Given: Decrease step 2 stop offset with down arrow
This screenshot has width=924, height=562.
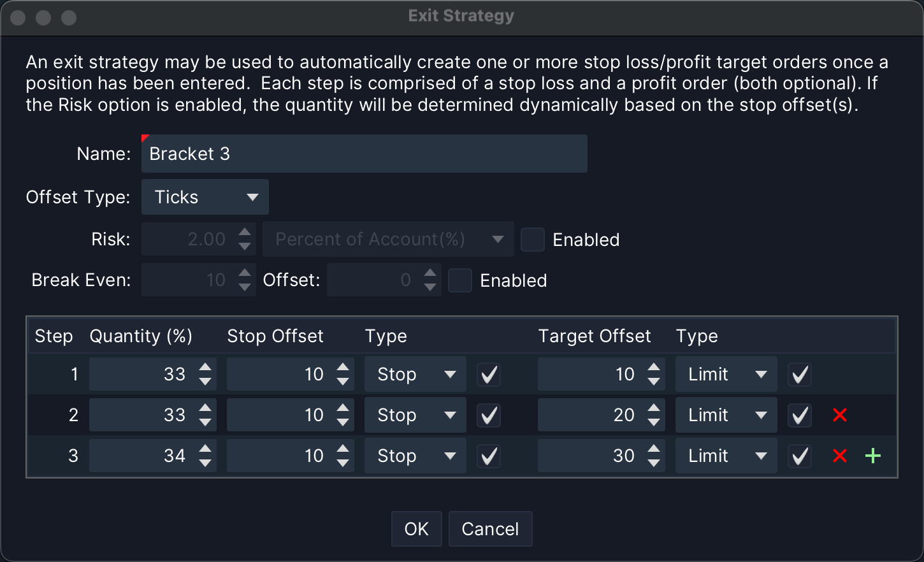Looking at the screenshot, I should pos(343,422).
